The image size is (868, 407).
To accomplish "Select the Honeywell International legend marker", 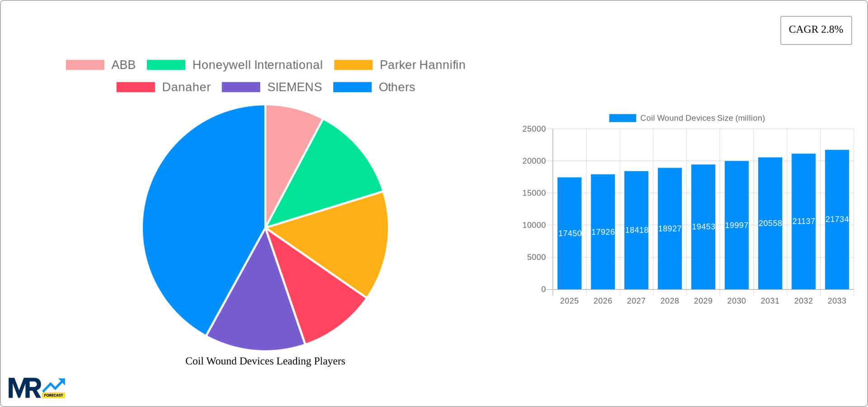I will point(165,65).
